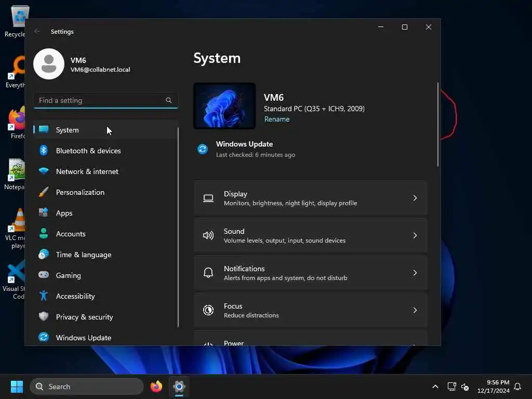Click the Privacy & security shield icon

click(x=44, y=316)
